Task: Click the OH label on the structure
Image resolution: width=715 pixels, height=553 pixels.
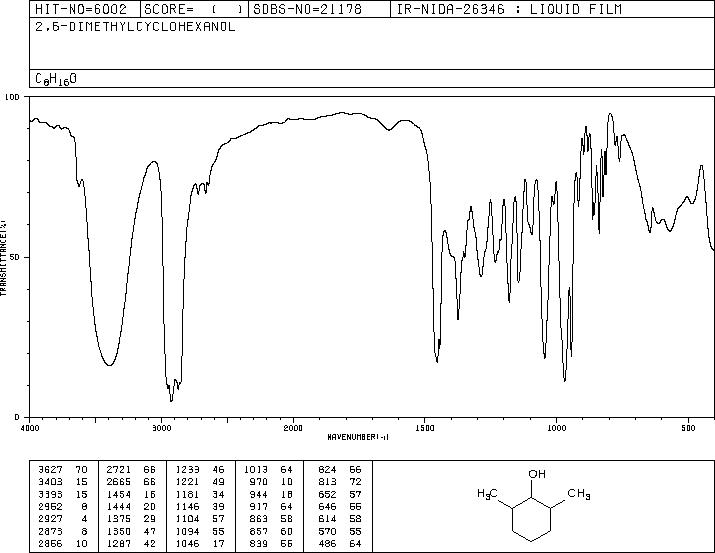Action: [x=537, y=474]
